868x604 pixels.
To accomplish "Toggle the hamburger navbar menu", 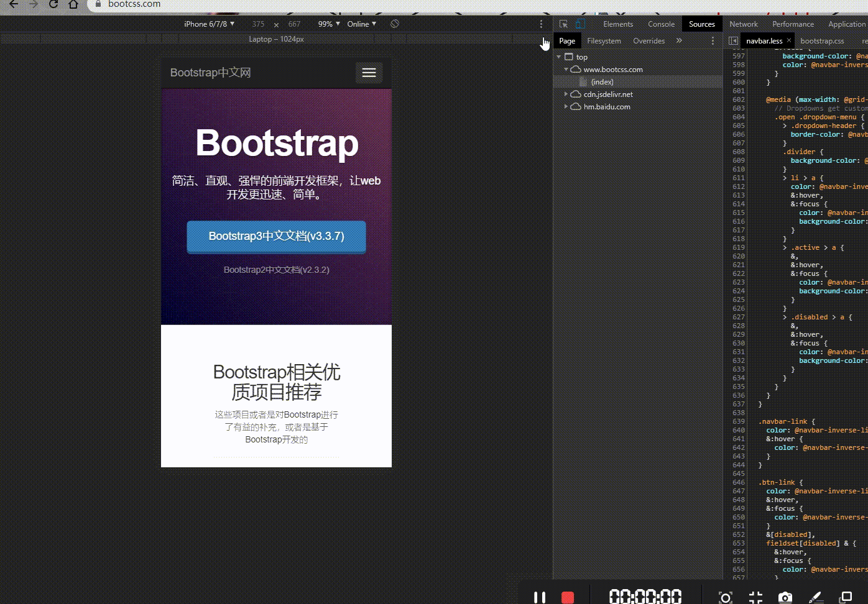I will click(369, 73).
